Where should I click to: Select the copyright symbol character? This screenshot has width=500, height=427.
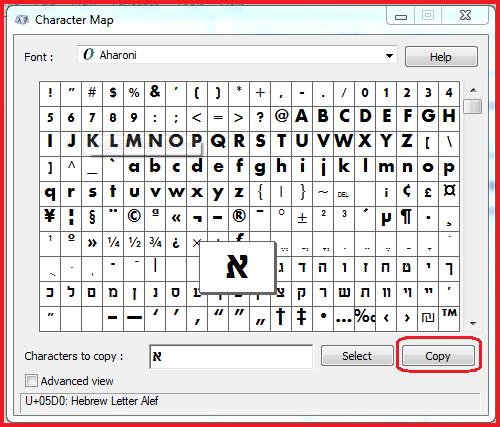coord(134,219)
